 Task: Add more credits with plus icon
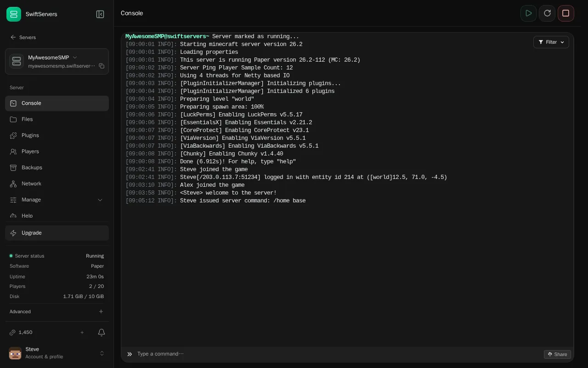[82, 333]
